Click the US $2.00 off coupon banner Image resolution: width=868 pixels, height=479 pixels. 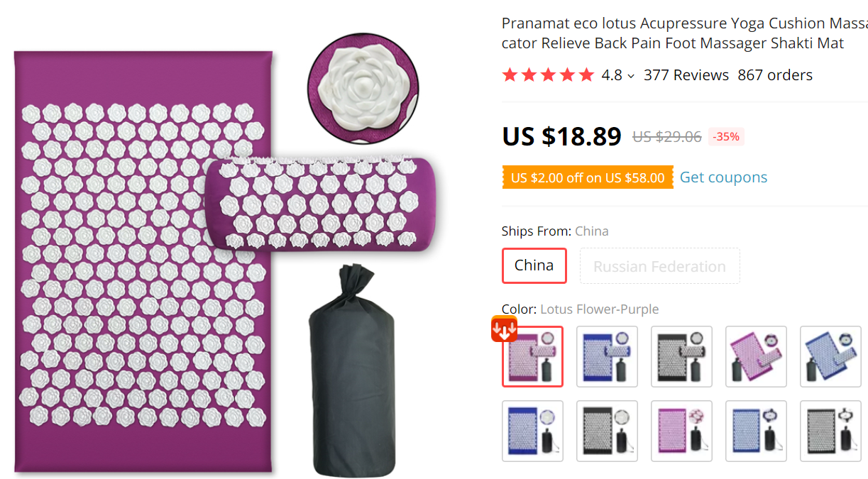pyautogui.click(x=588, y=177)
